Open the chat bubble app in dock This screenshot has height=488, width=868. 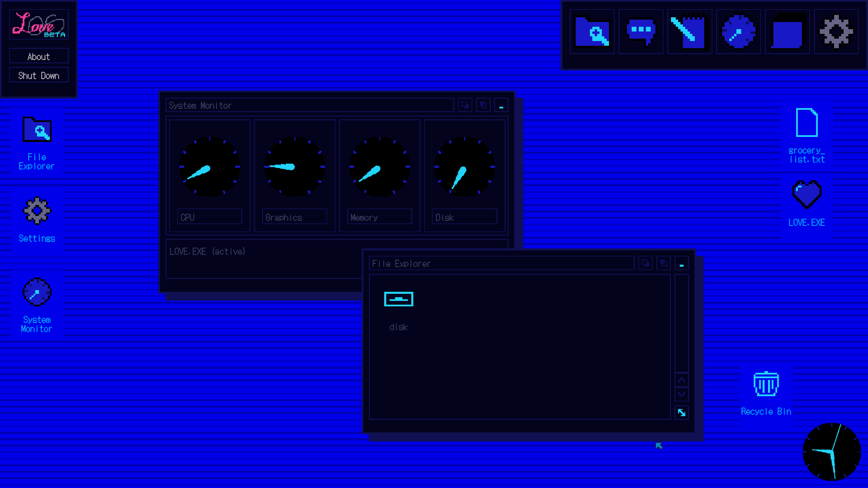pos(641,32)
